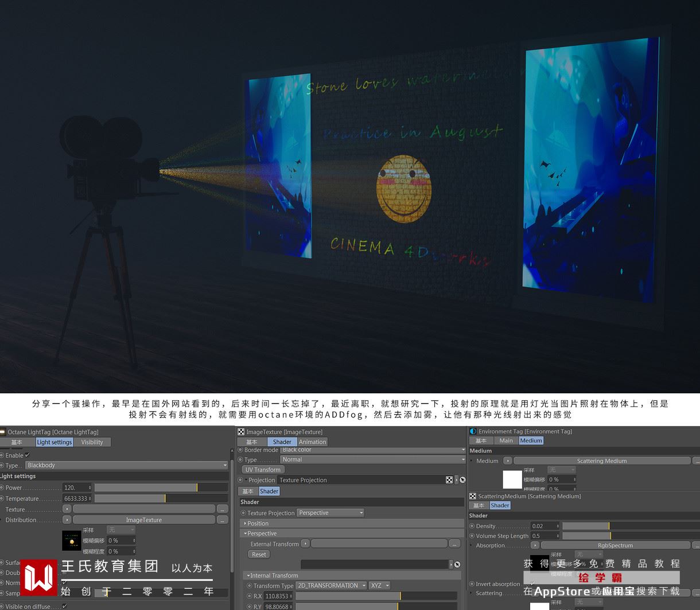
Task: Toggle the keyframe dot beside Blackbody Type
Action: pyautogui.click(x=2, y=466)
